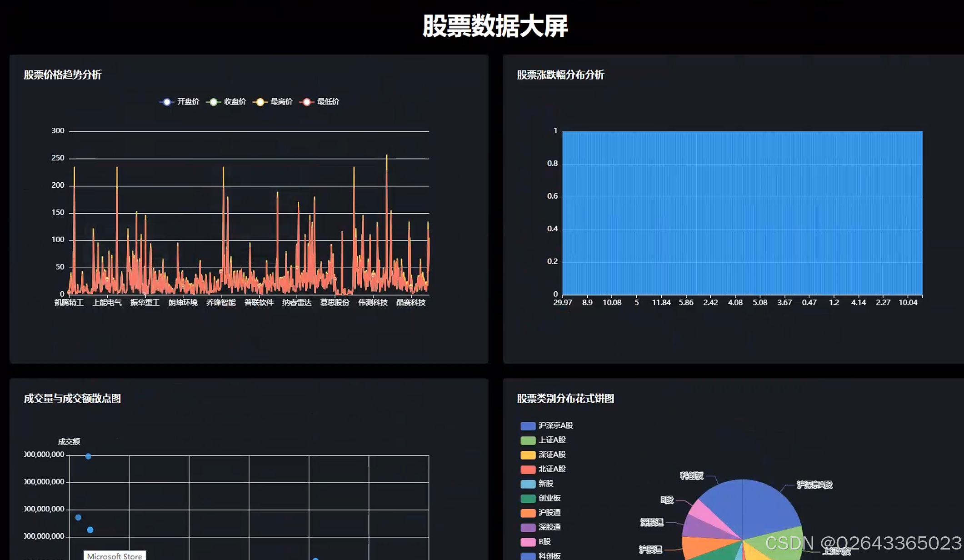Image resolution: width=964 pixels, height=560 pixels.
Task: Click the 3.67 x-axis value on the bar chart
Action: coord(784,303)
